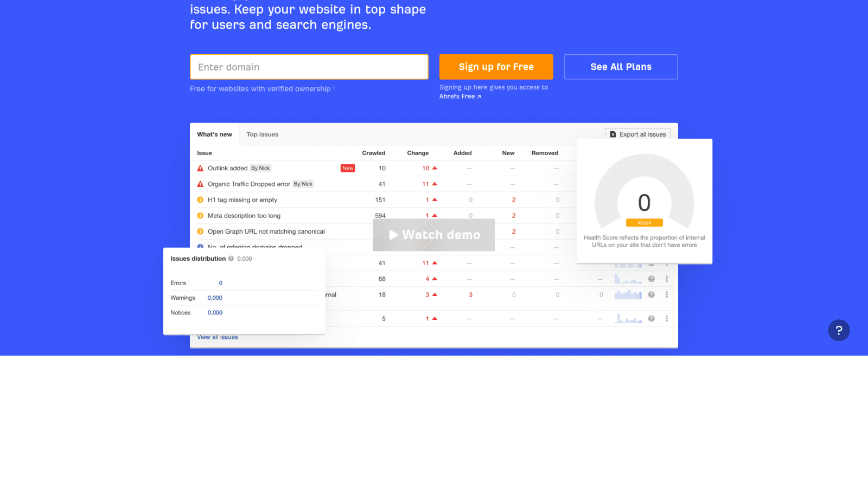The image size is (868, 488).
Task: Click the Notices value 0,000
Action: (x=215, y=312)
